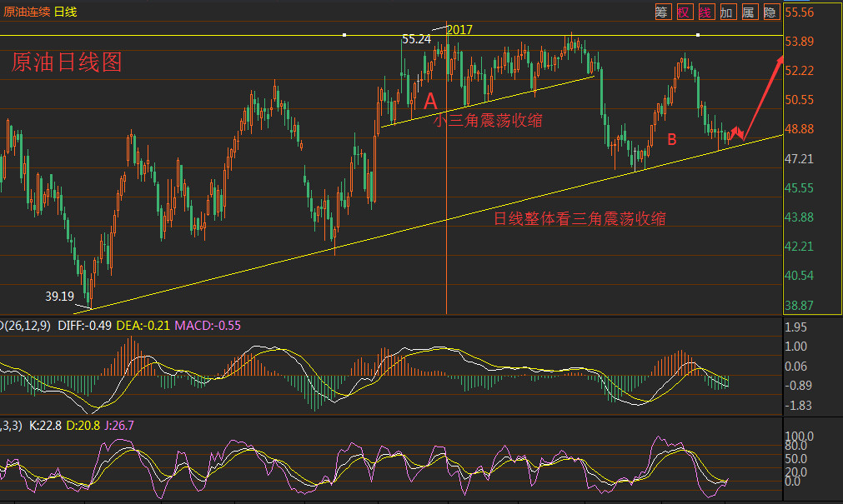Click the 属 attribute button

point(749,12)
